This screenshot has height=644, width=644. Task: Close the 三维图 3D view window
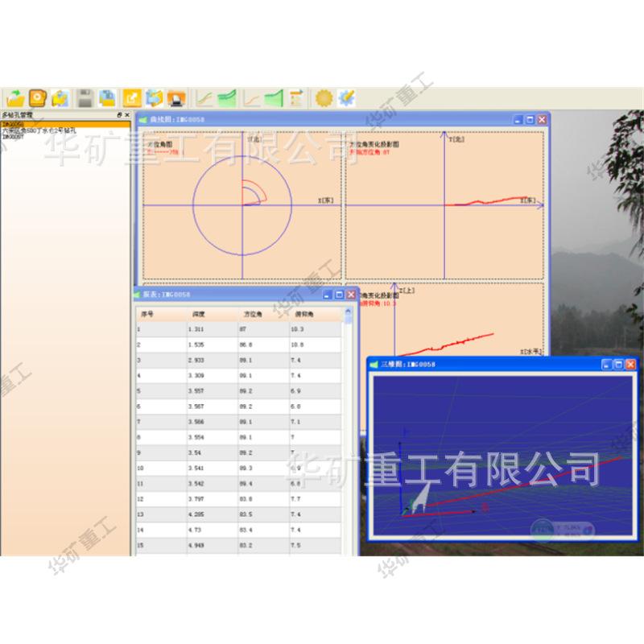click(x=630, y=365)
